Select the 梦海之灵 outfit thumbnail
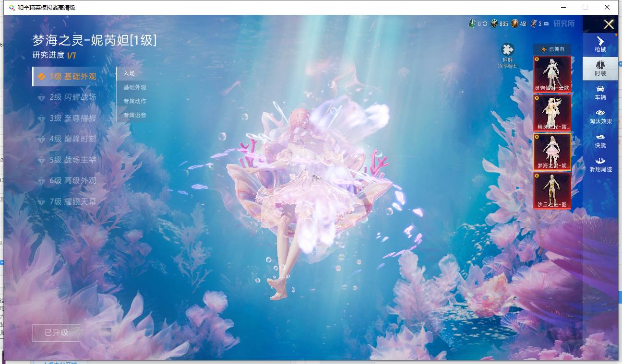This screenshot has height=364, width=622. (552, 152)
